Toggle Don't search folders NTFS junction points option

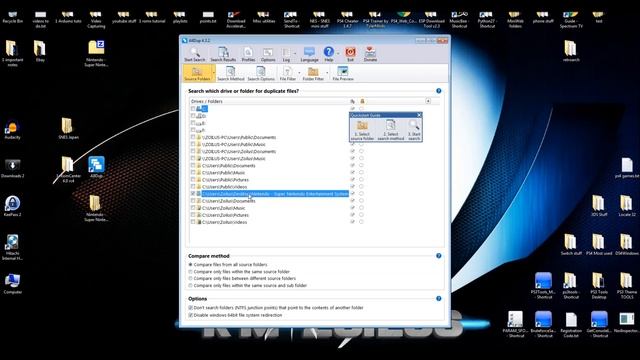[x=190, y=308]
